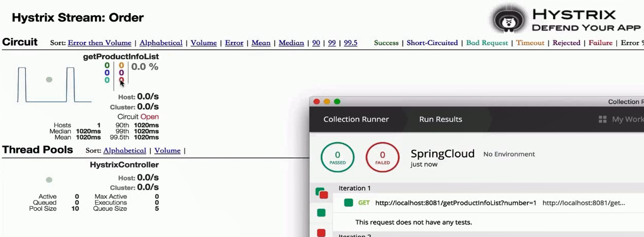The image size is (644, 237).
Task: Click the truncated http://localhost:8081/get... URL
Action: coord(584,203)
